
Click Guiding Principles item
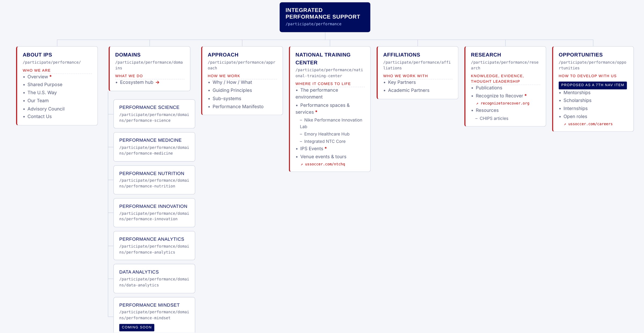(232, 91)
